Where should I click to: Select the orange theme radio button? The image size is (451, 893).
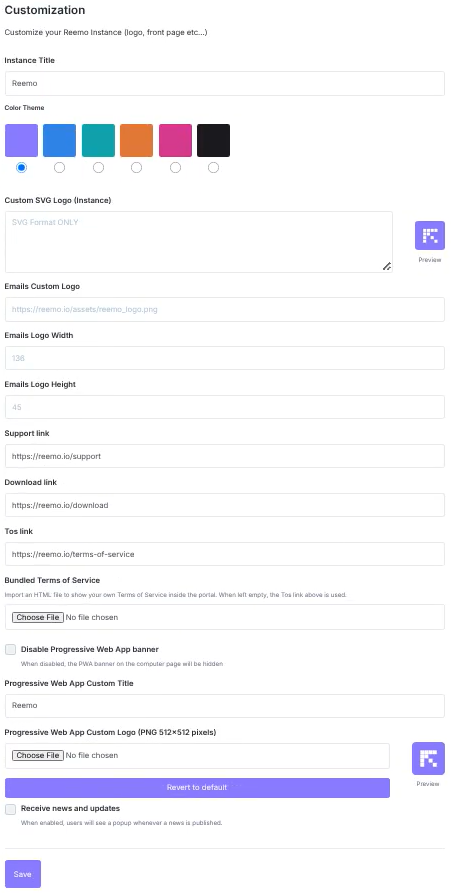coord(136,167)
